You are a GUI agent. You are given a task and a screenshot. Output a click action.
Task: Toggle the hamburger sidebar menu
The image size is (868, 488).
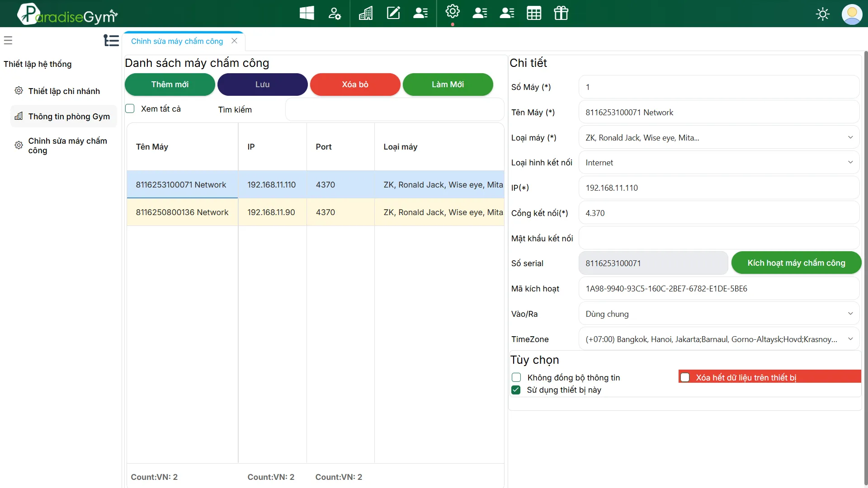coord(8,40)
